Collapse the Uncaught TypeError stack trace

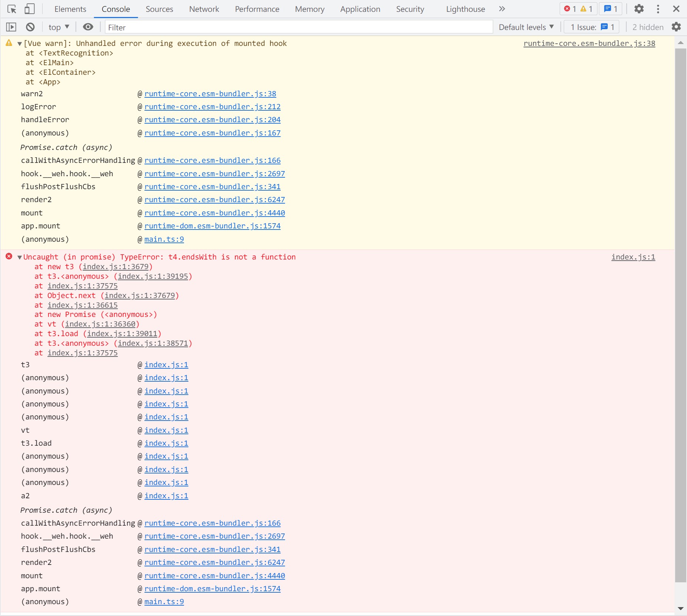[19, 257]
